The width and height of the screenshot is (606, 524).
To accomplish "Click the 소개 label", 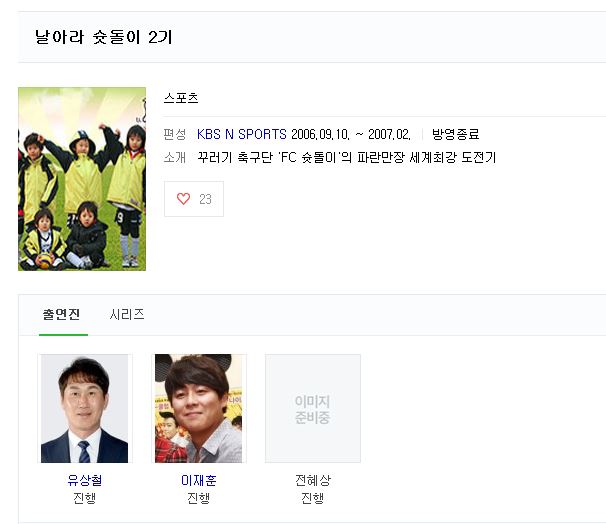I will (x=175, y=158).
